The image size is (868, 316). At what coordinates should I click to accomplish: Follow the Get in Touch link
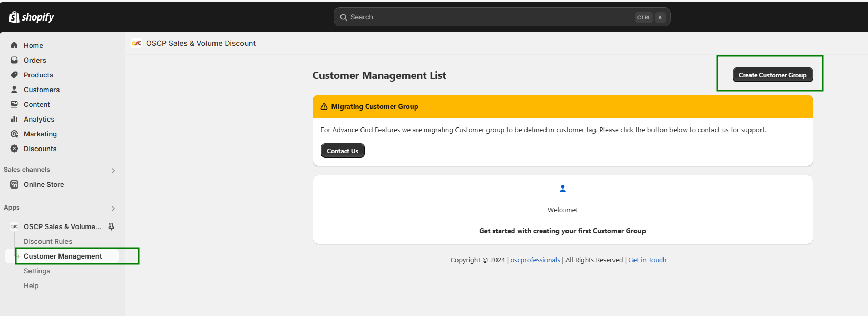tap(647, 260)
